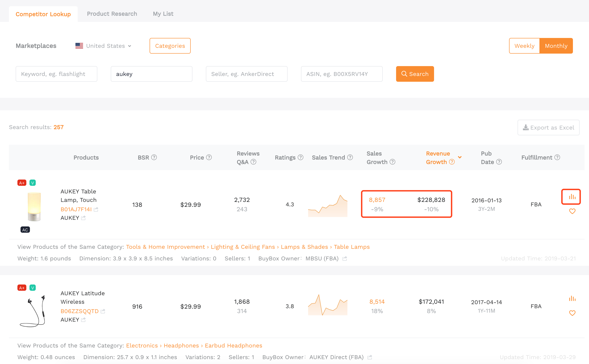The width and height of the screenshot is (589, 364).
Task: Open external link beside AUKEY Direct (FBA)
Action: 370,357
